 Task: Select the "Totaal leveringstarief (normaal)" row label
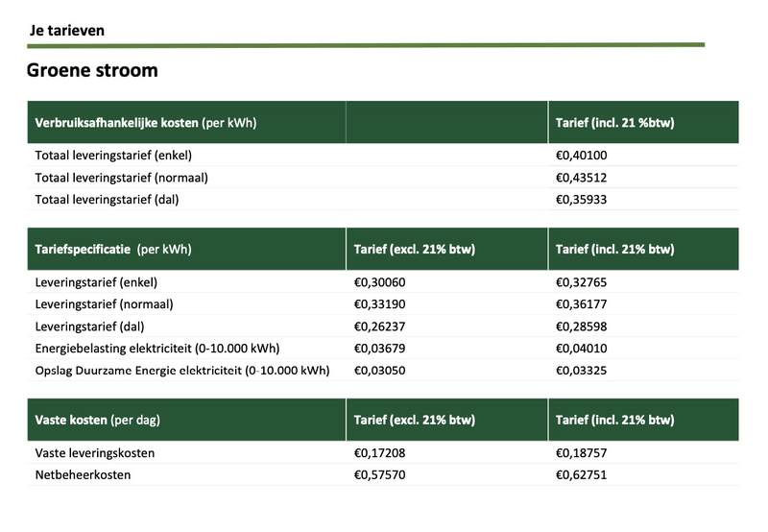tap(121, 178)
